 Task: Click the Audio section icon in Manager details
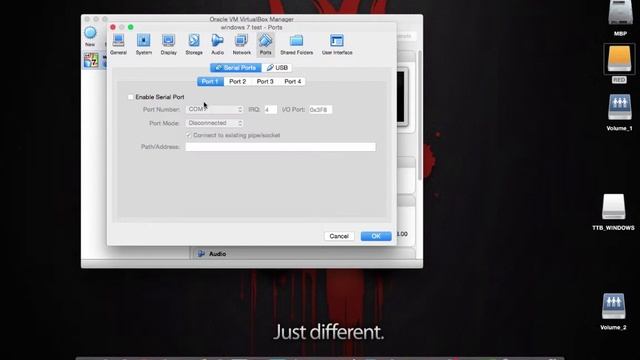pyautogui.click(x=201, y=253)
